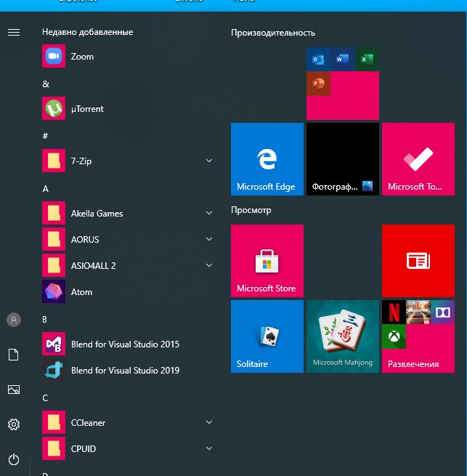Click the ASIO4ALL 2 folder icon

click(x=54, y=265)
